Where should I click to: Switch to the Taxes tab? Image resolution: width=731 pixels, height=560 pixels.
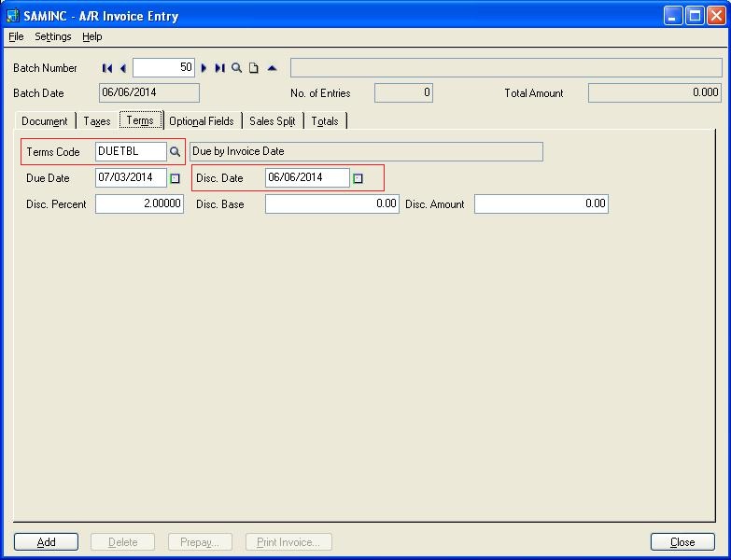tap(97, 121)
